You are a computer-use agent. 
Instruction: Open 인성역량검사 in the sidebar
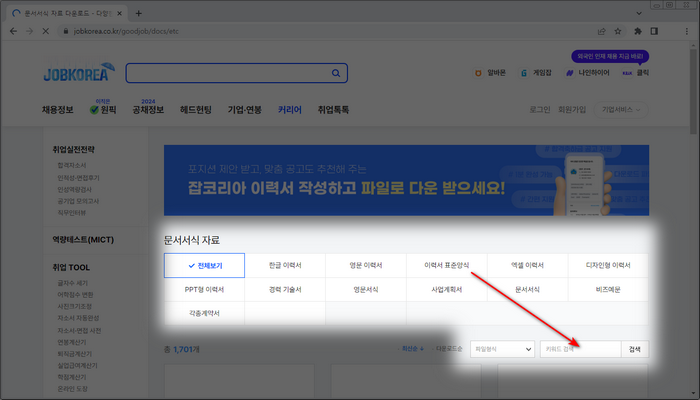pos(75,189)
